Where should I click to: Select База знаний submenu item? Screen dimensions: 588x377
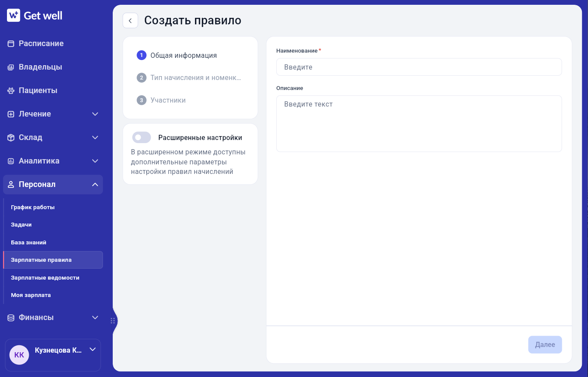tap(53, 243)
